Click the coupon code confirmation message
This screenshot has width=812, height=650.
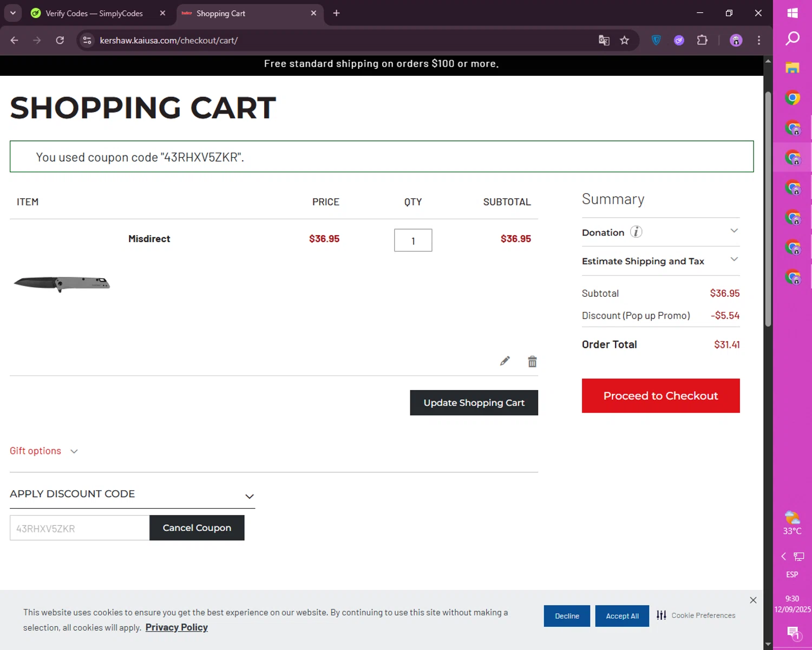coord(140,157)
